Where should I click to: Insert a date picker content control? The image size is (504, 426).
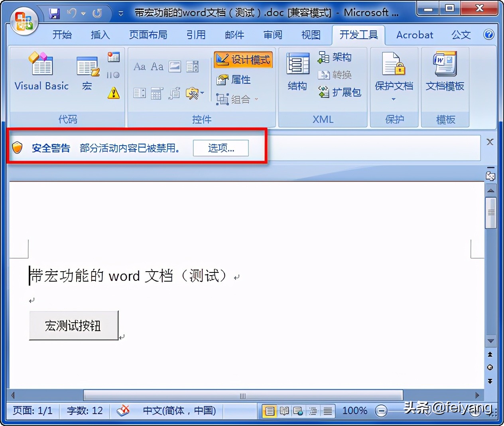tap(157, 93)
